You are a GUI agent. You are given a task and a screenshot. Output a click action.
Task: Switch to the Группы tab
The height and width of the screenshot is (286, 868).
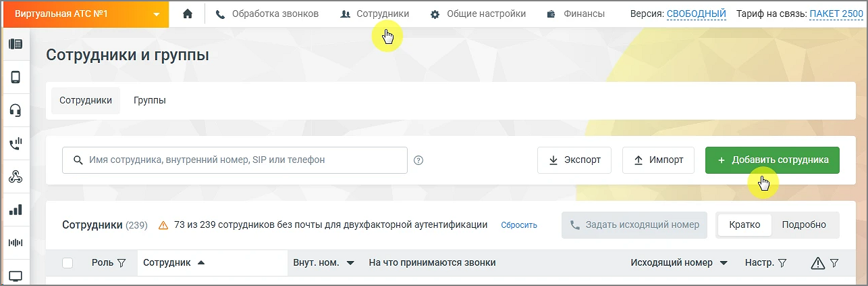150,100
